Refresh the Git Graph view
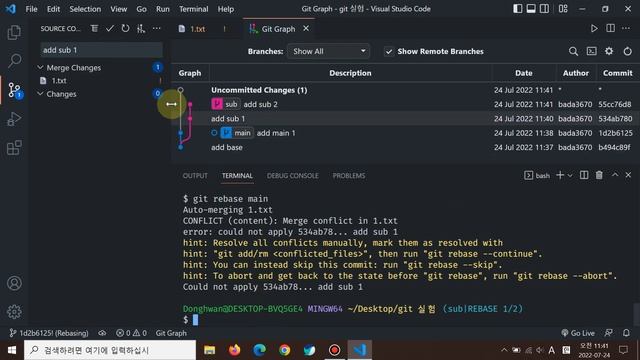The width and height of the screenshot is (640, 360). click(x=627, y=51)
